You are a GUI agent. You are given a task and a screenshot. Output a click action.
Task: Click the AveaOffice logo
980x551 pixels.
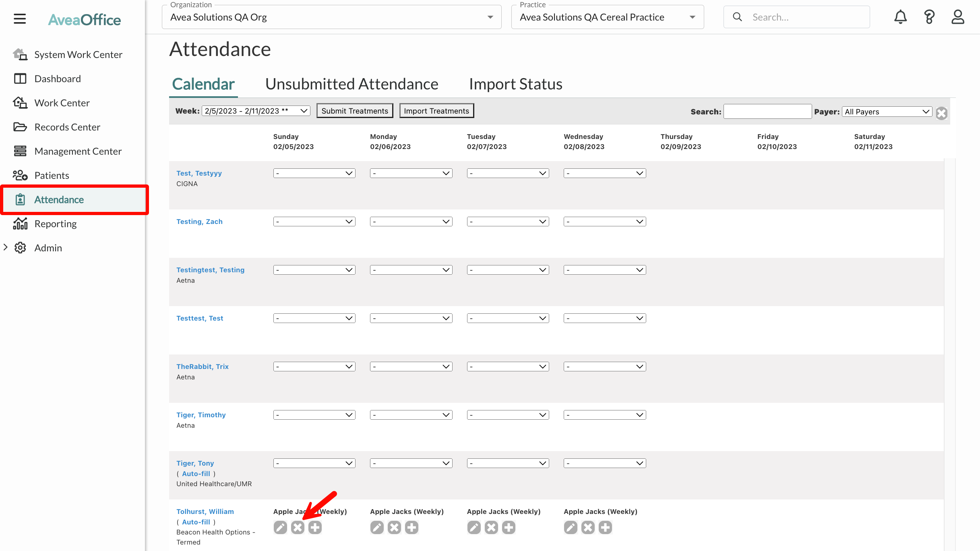tap(84, 20)
